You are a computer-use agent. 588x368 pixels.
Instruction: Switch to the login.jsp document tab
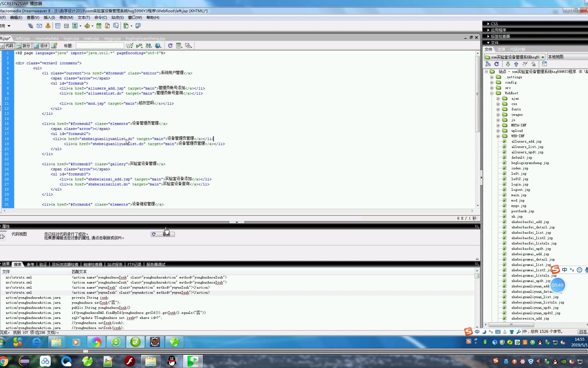point(71,38)
